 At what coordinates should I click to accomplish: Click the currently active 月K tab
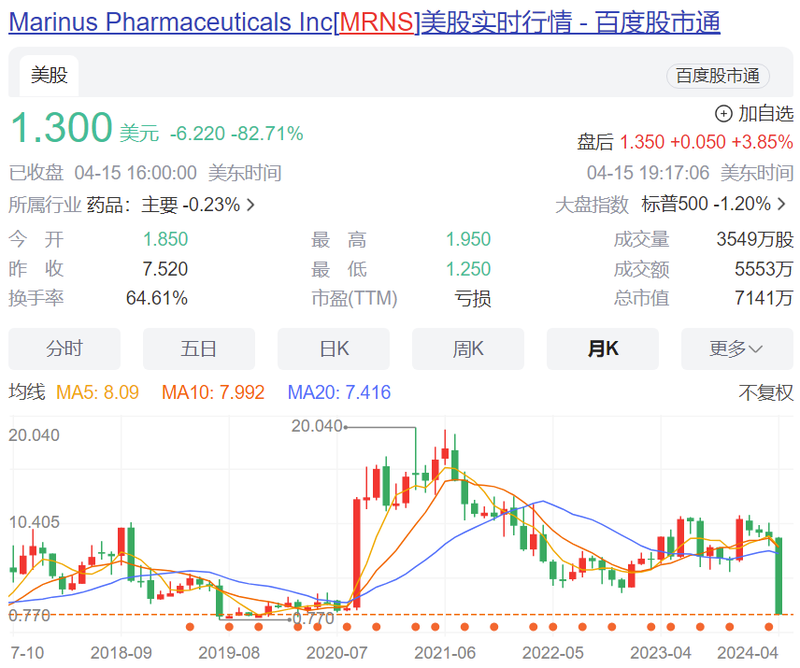[603, 349]
